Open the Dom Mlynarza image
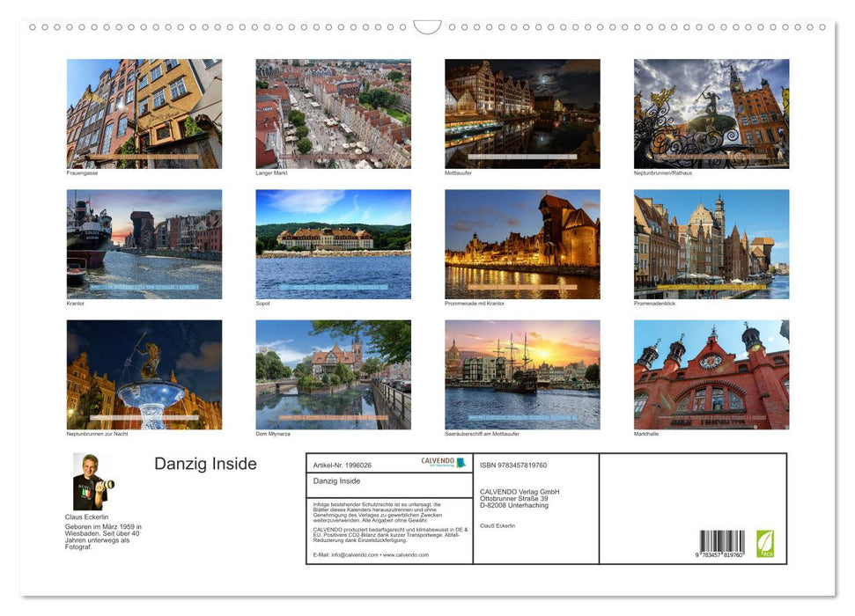Viewport: 855px width, 616px height. coord(335,373)
